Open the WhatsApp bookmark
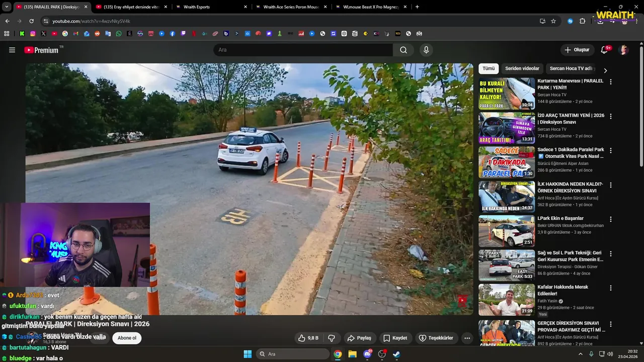 click(x=119, y=34)
